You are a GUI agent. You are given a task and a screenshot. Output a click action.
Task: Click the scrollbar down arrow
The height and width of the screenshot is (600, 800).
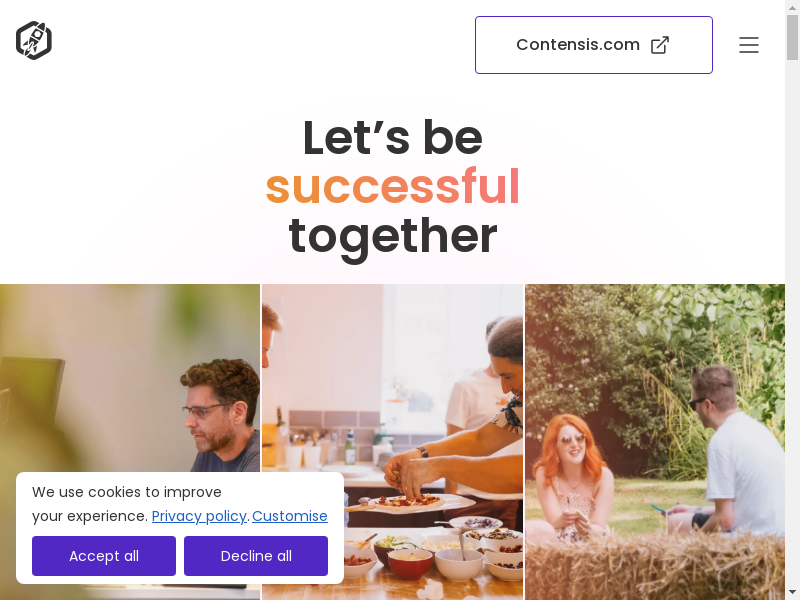pyautogui.click(x=792, y=594)
